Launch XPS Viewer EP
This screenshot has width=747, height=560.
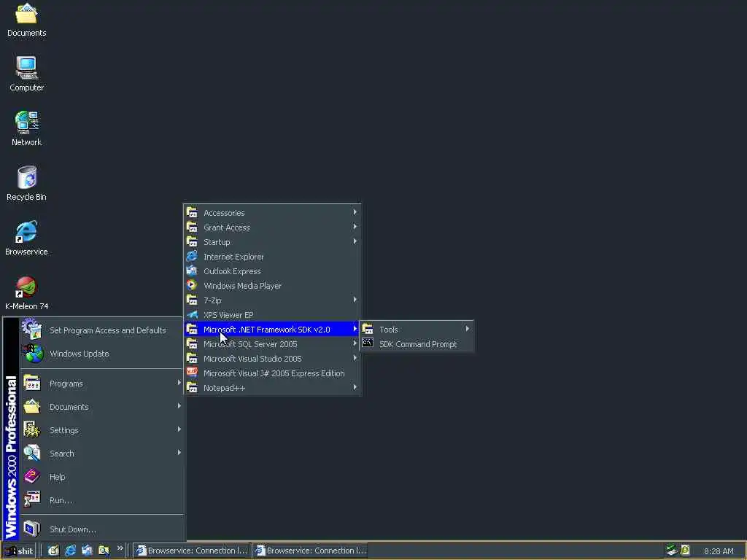pos(272,315)
